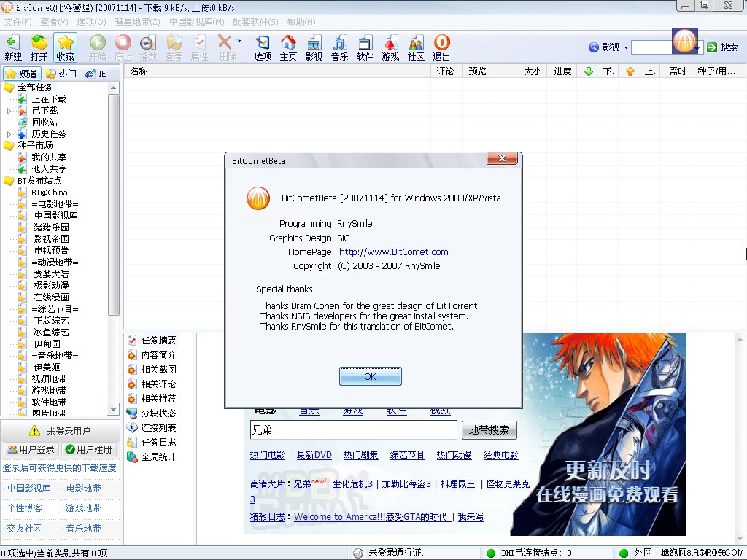Click the 打开 (Open) toolbar icon
Viewport: 747px width, 560px height.
point(39,47)
